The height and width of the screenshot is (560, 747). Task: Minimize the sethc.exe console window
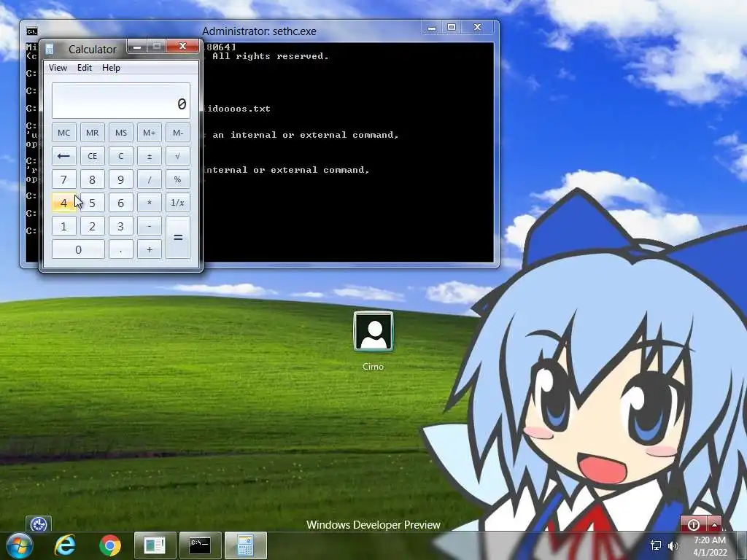pyautogui.click(x=432, y=28)
